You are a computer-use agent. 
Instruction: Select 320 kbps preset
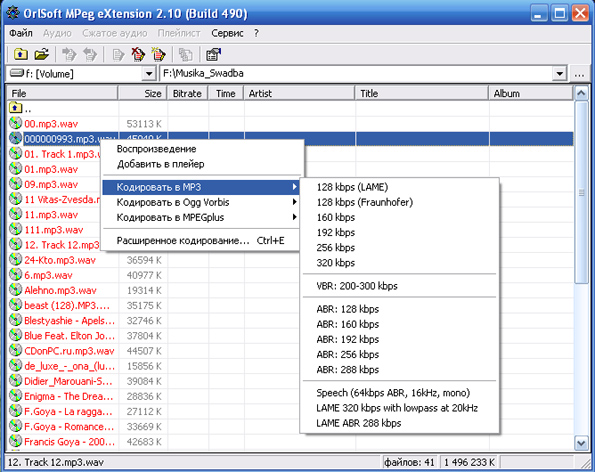coord(399,263)
